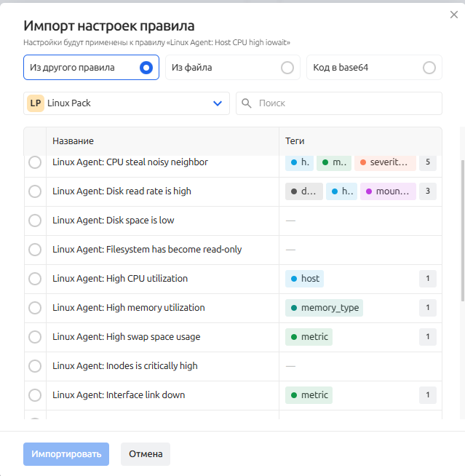465x476 pixels.
Task: Click text 'Linux Agent: Disk read rate is high'
Action: tap(122, 191)
